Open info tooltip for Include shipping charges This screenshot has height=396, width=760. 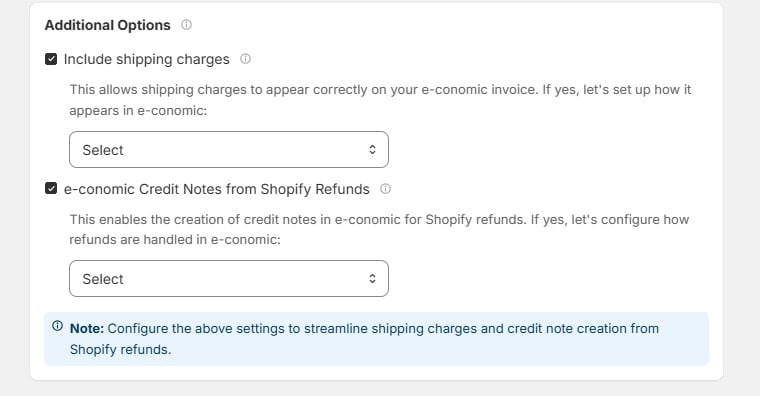point(246,59)
